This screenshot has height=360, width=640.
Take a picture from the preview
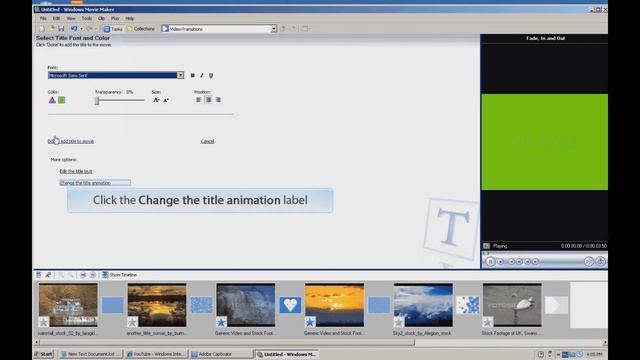click(x=600, y=261)
